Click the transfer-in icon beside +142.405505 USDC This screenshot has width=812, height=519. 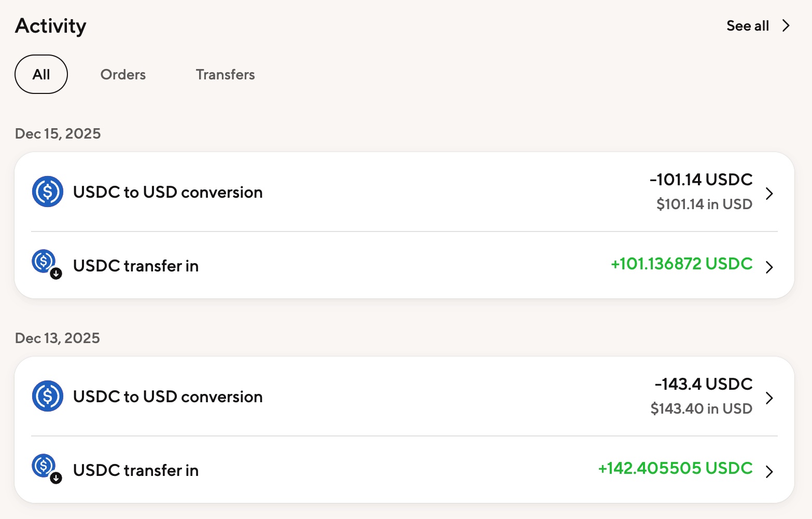tap(45, 468)
